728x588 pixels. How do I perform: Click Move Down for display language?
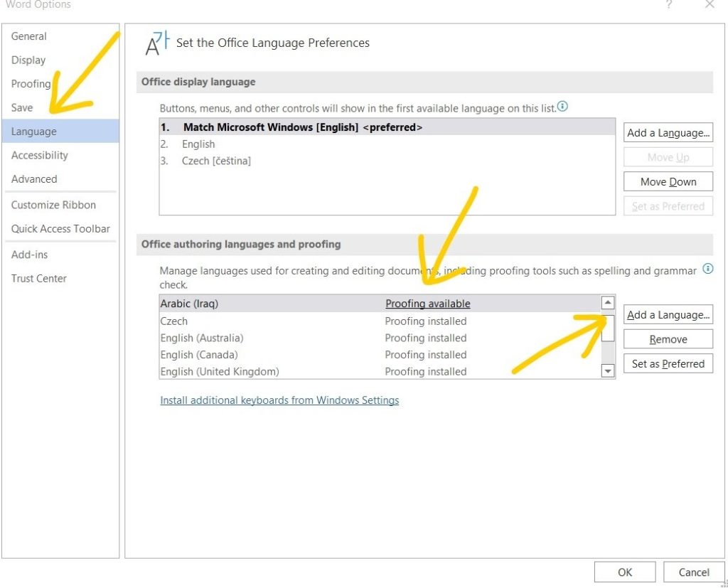point(668,181)
